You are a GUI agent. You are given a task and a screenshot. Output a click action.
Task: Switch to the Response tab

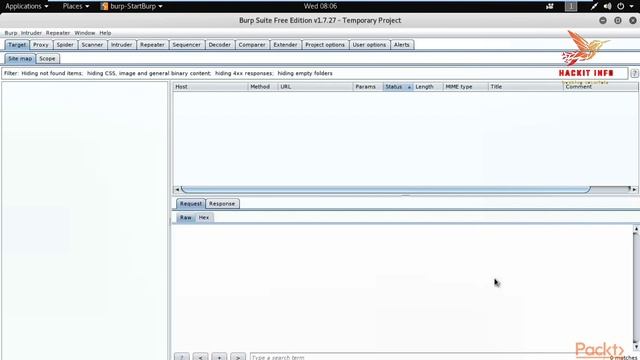click(222, 204)
